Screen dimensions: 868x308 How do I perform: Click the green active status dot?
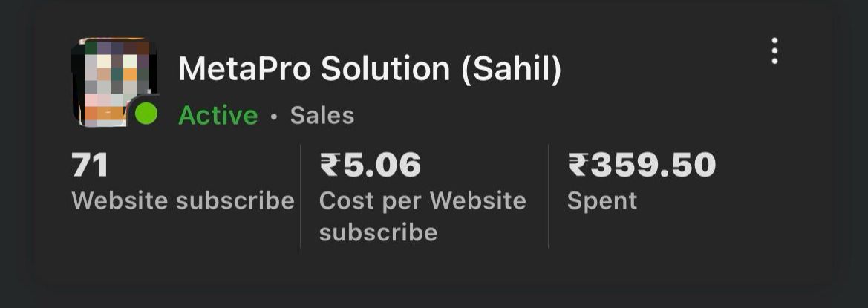pos(146,114)
